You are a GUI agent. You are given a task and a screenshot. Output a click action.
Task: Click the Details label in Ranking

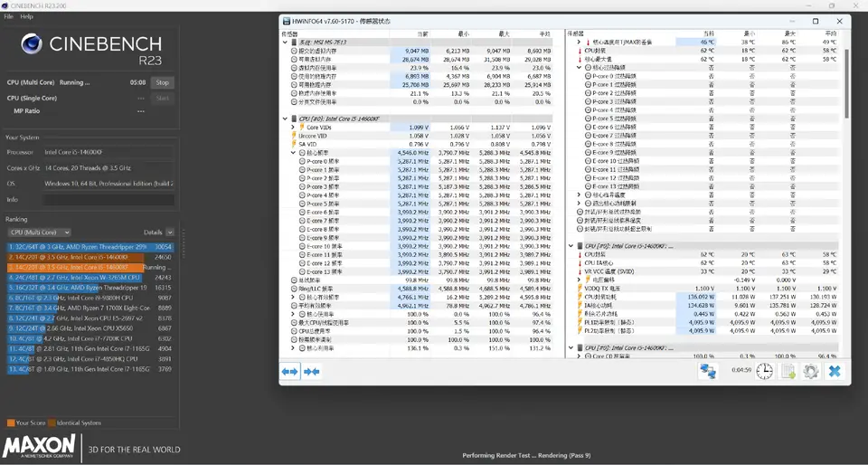pyautogui.click(x=153, y=232)
